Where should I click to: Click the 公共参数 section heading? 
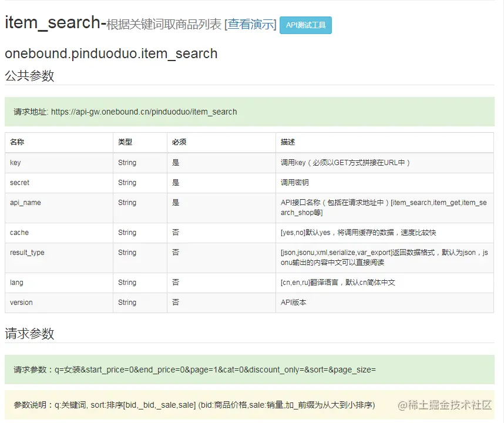click(29, 76)
